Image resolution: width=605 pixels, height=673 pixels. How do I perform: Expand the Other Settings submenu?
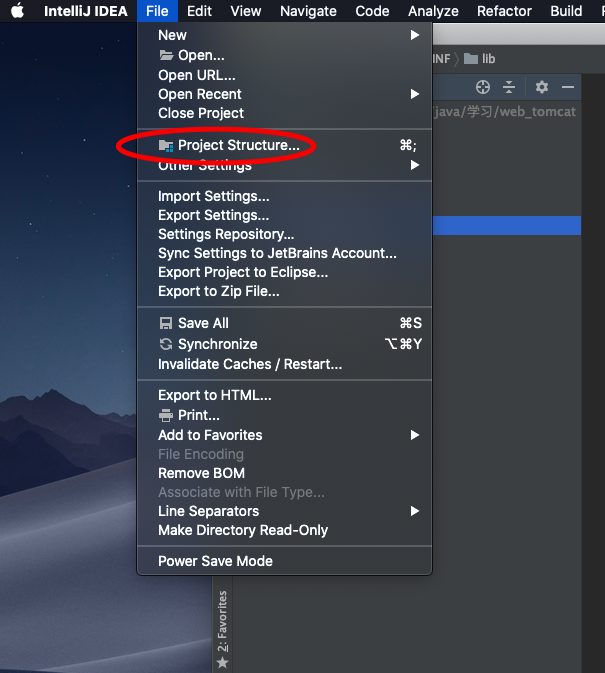coord(284,165)
